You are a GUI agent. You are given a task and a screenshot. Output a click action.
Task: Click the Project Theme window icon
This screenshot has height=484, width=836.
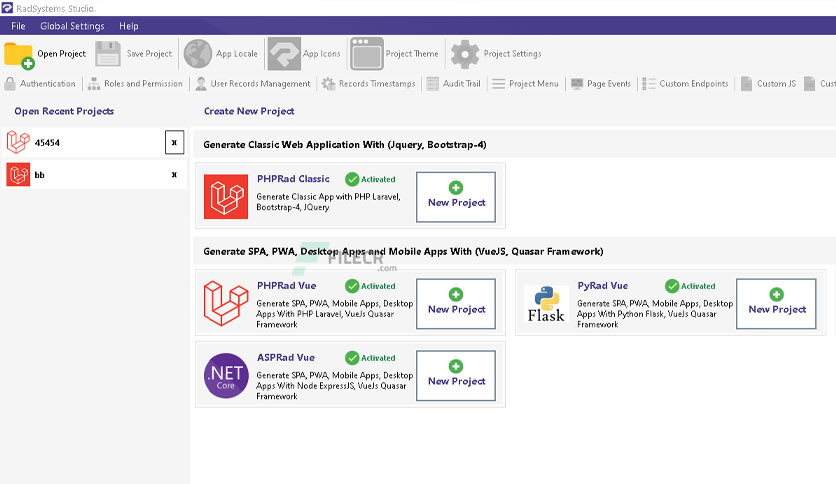coord(367,53)
